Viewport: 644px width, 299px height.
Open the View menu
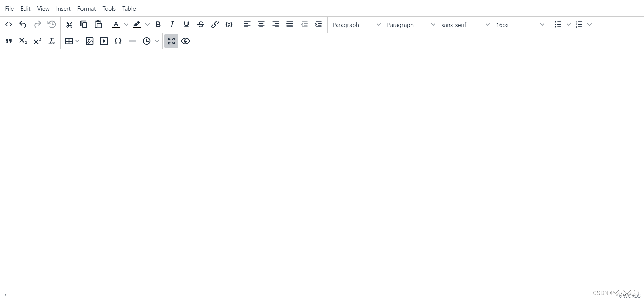[43, 9]
